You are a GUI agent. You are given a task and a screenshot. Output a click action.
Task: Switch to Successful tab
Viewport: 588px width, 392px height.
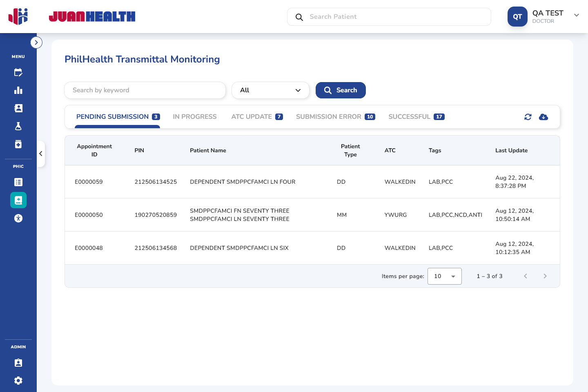pos(416,117)
